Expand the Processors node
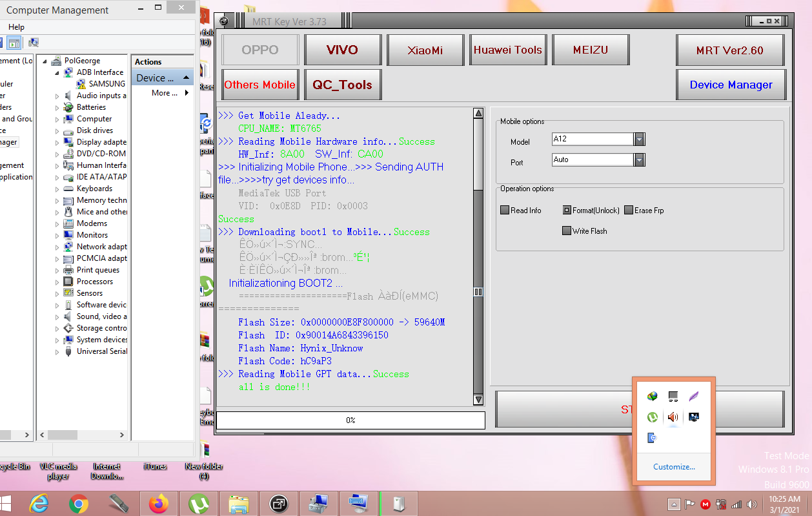The width and height of the screenshot is (812, 516). 57,282
